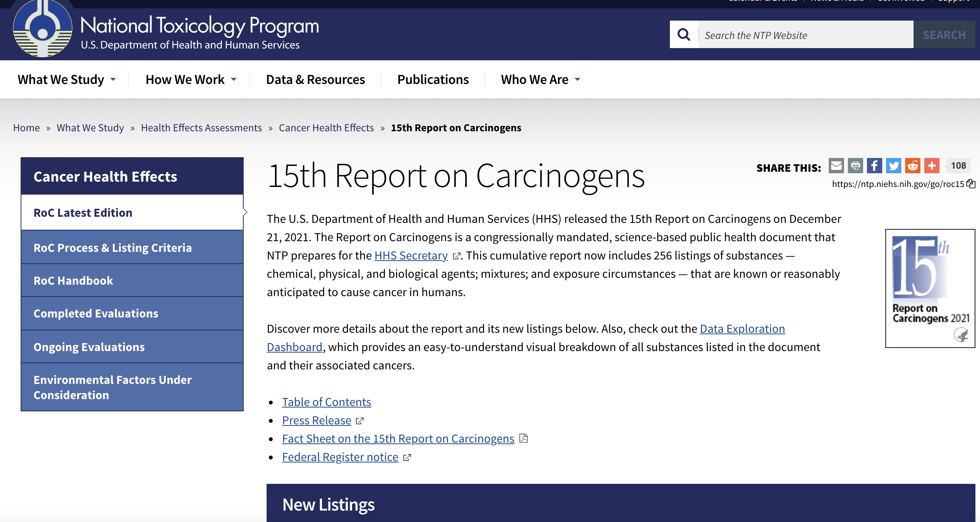
Task: Open Completed Evaluations sidebar item
Action: pyautogui.click(x=132, y=313)
